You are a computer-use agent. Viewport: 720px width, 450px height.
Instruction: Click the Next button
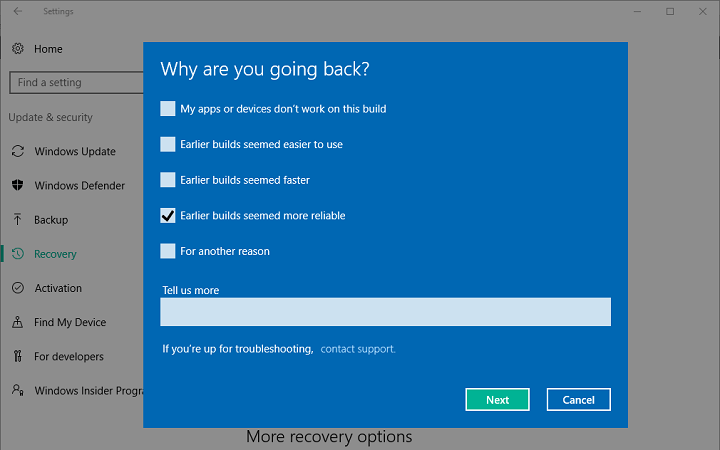tap(497, 399)
